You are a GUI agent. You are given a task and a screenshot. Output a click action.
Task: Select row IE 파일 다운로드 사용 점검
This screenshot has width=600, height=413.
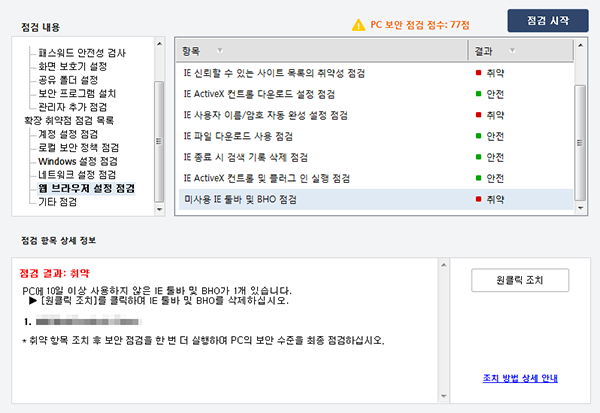pos(376,136)
